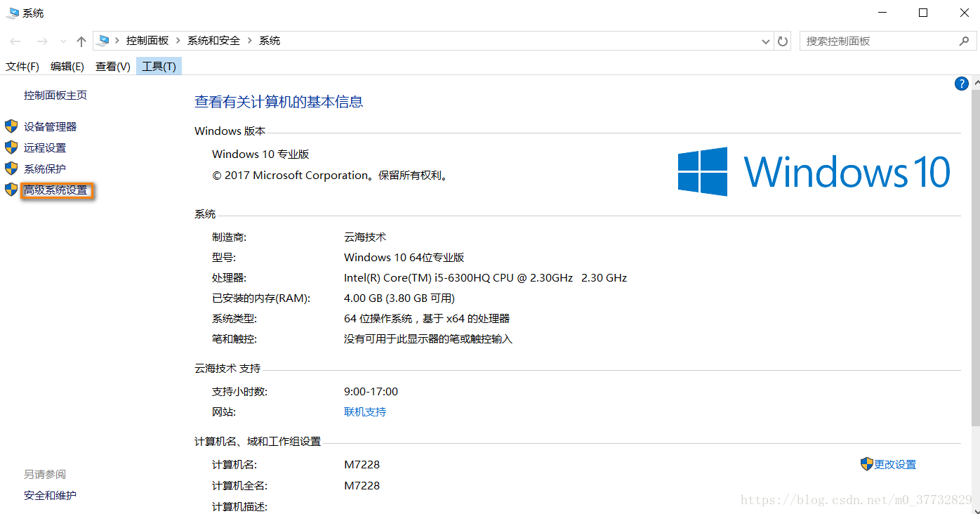Click 更改设置 link
This screenshot has width=980, height=514.
point(895,464)
